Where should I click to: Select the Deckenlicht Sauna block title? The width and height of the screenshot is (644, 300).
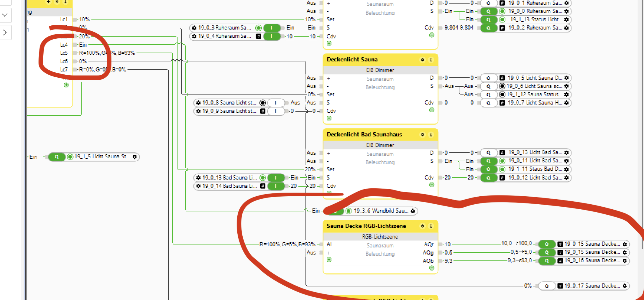tap(352, 60)
